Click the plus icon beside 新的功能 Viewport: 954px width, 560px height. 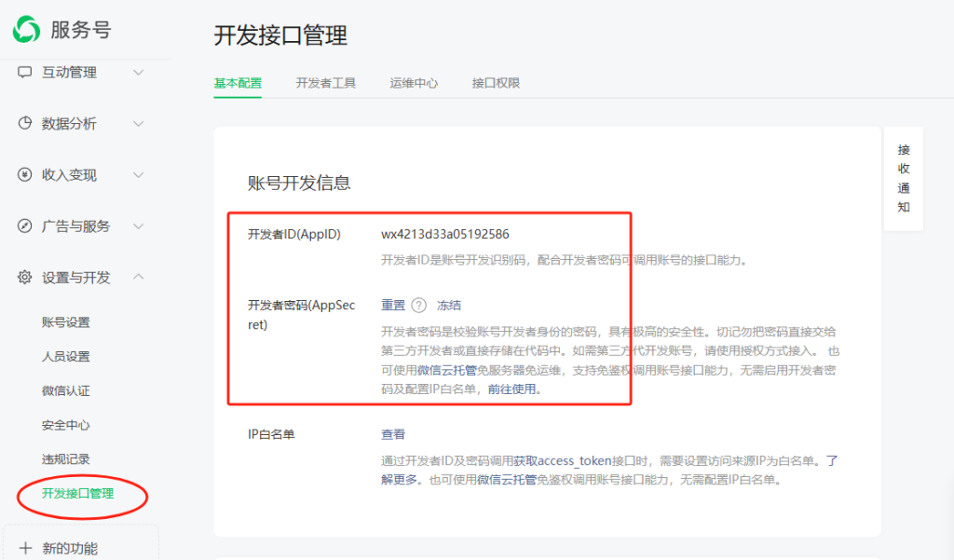pyautogui.click(x=25, y=548)
